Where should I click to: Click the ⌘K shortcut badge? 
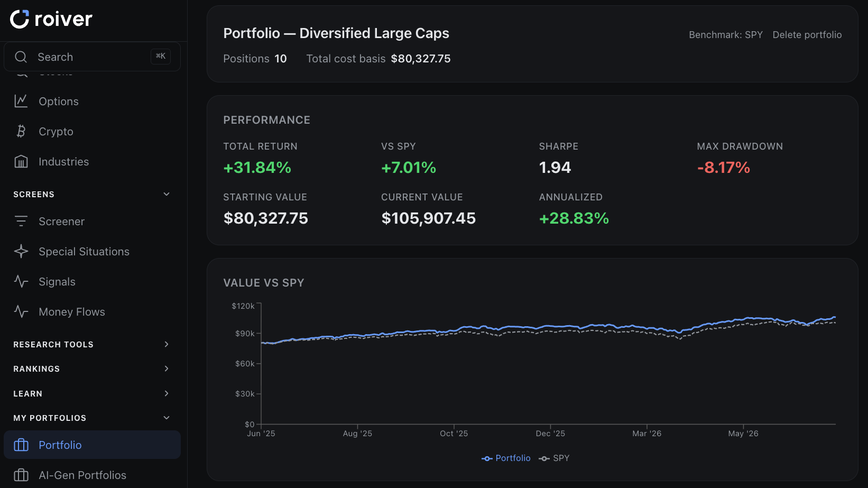pos(161,56)
